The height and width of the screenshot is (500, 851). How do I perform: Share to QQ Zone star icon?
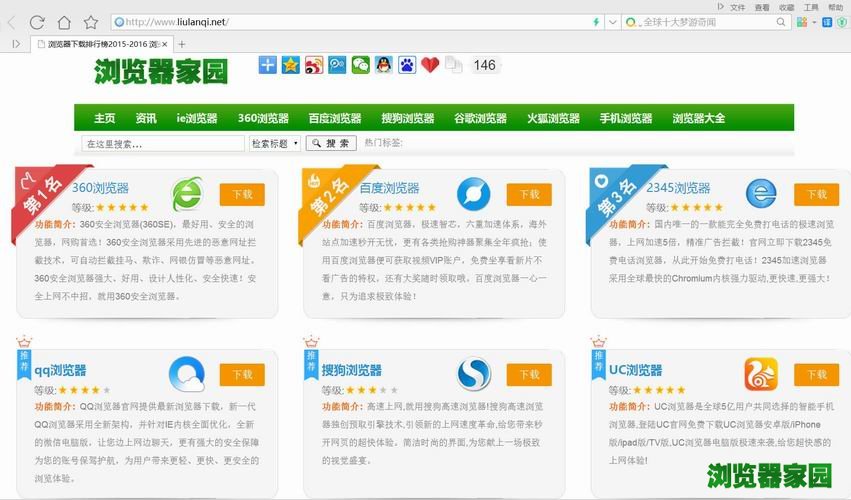tap(290, 65)
